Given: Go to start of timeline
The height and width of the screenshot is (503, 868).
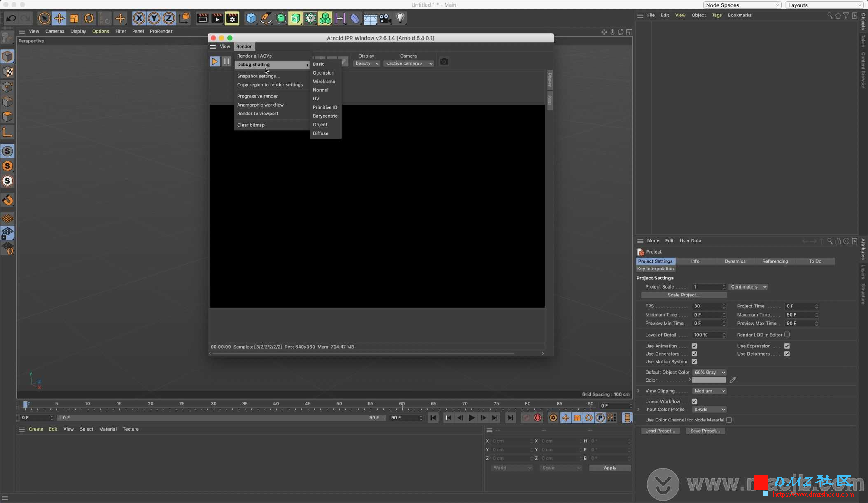Looking at the screenshot, I should pyautogui.click(x=433, y=418).
